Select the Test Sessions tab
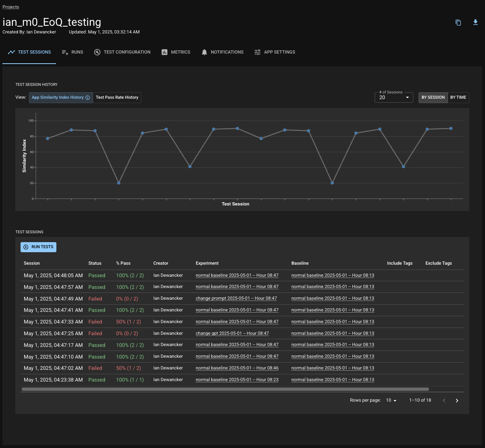 (29, 52)
